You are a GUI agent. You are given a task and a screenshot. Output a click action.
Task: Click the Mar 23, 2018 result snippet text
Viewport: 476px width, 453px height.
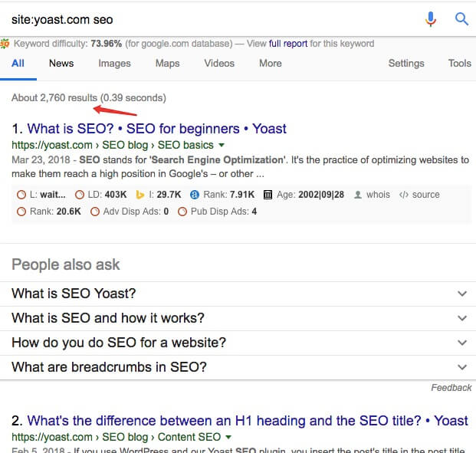[240, 167]
